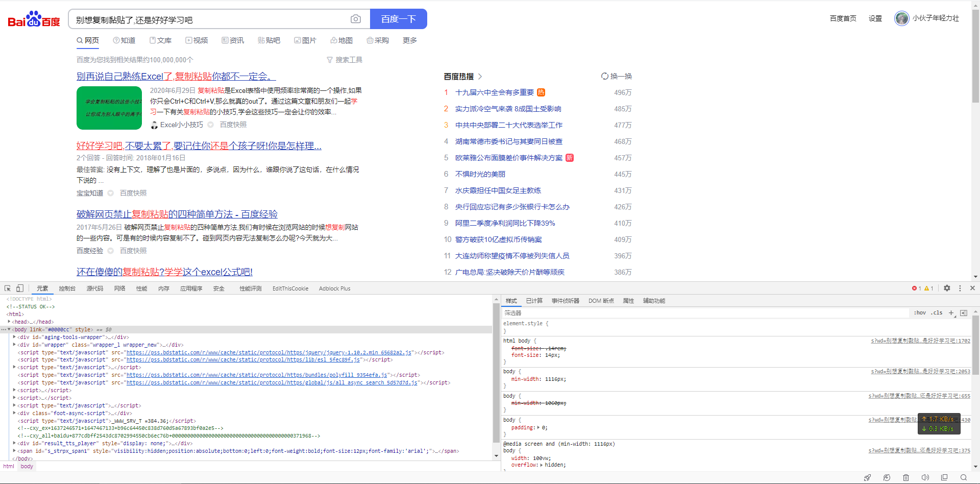This screenshot has width=980, height=484.
Task: Toggle the .cls class editor
Action: point(937,313)
